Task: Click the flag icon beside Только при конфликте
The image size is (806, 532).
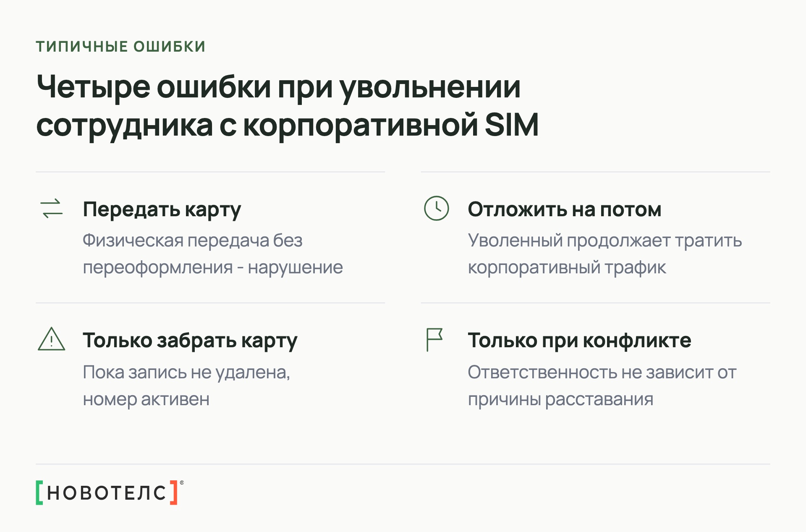Action: 434,340
